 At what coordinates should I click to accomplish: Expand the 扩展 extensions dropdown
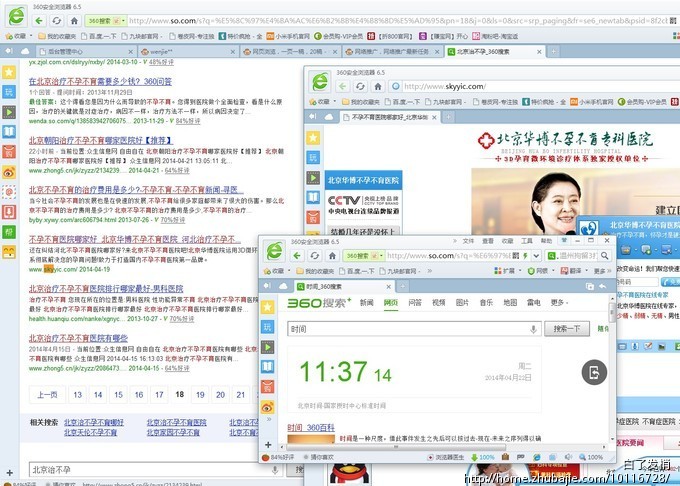520,271
